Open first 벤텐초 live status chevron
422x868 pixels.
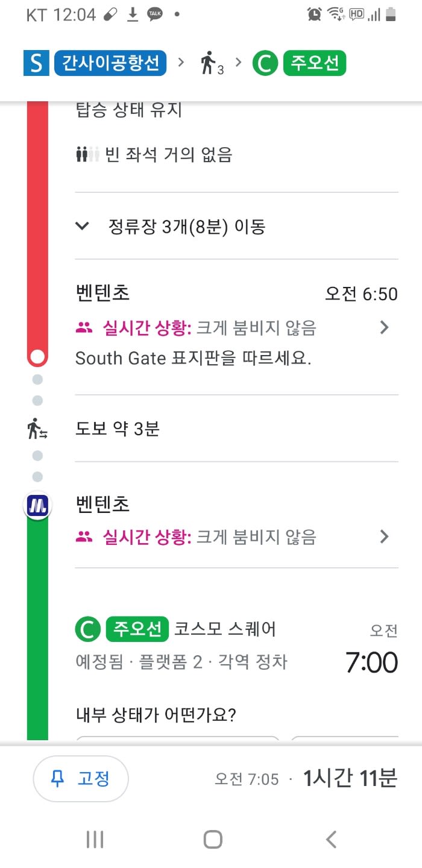[384, 327]
